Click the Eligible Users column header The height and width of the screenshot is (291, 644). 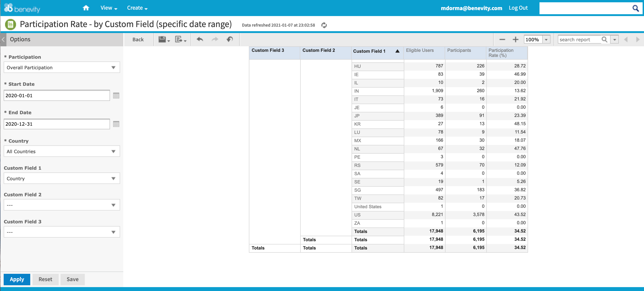(424, 53)
